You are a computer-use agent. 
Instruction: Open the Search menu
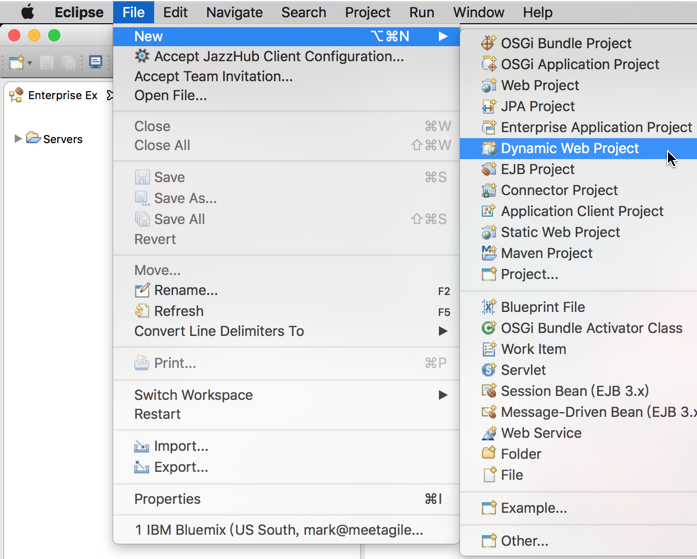tap(304, 12)
